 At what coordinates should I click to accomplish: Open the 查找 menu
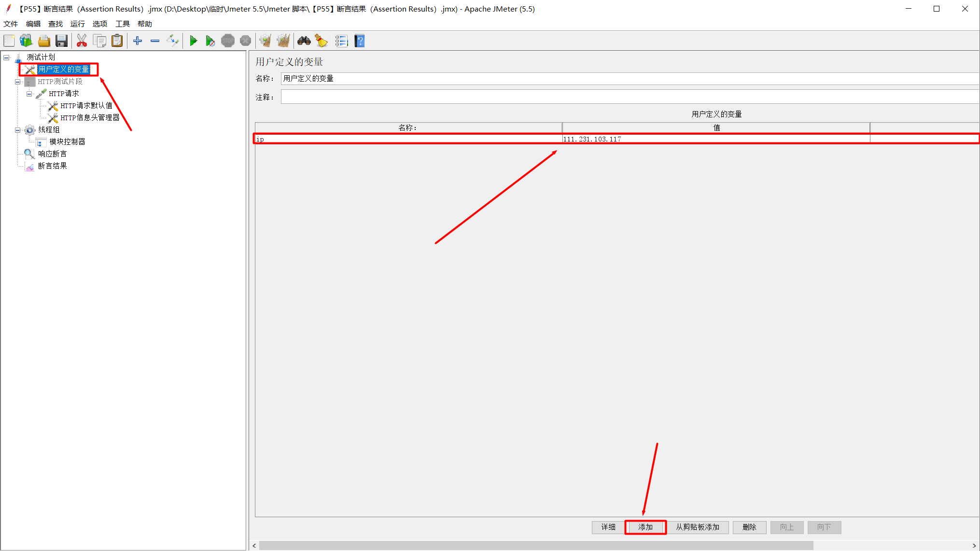tap(56, 24)
